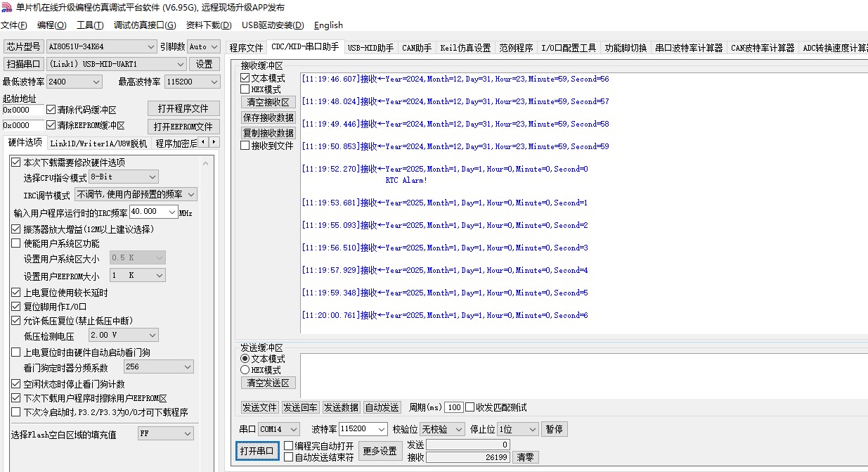Open the 引脚数 Auto dropdown
The width and height of the screenshot is (868, 472).
point(203,46)
